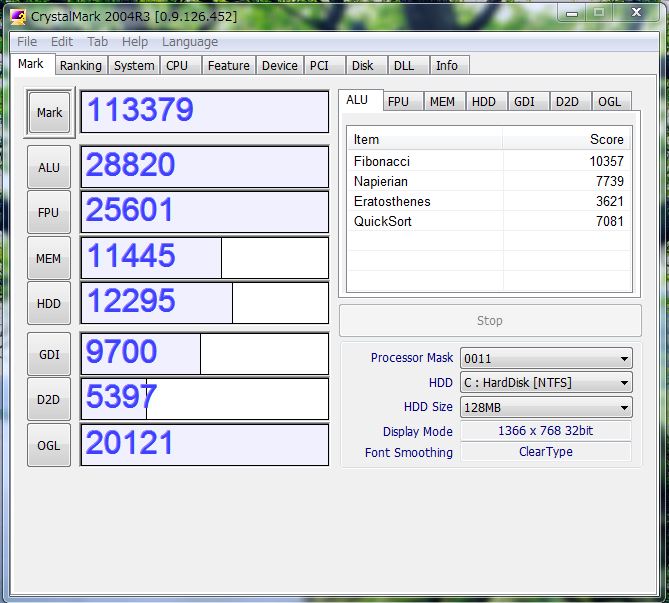This screenshot has height=603, width=669.
Task: Expand the HDD drive selection dropdown
Action: (545, 383)
